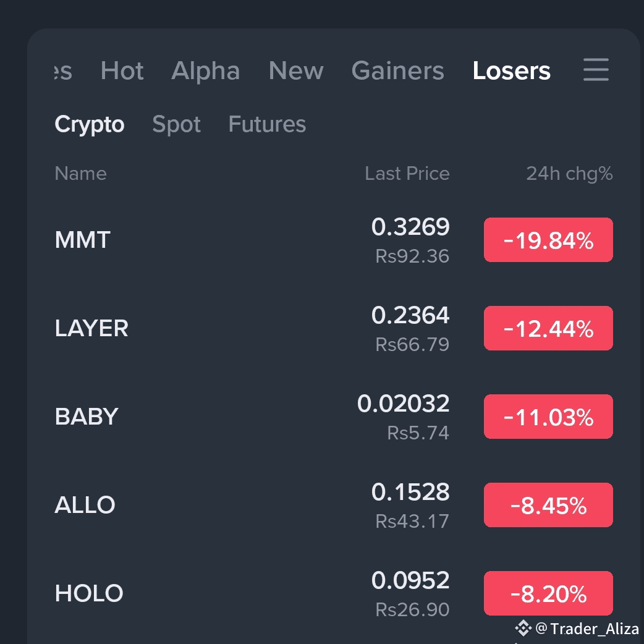The image size is (644, 644).
Task: Click the Binance logo watermark icon
Action: click(x=523, y=628)
